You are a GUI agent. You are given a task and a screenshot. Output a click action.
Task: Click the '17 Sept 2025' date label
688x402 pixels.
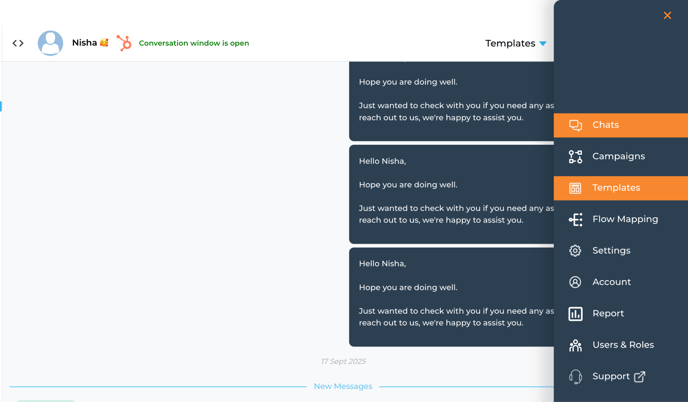click(343, 361)
